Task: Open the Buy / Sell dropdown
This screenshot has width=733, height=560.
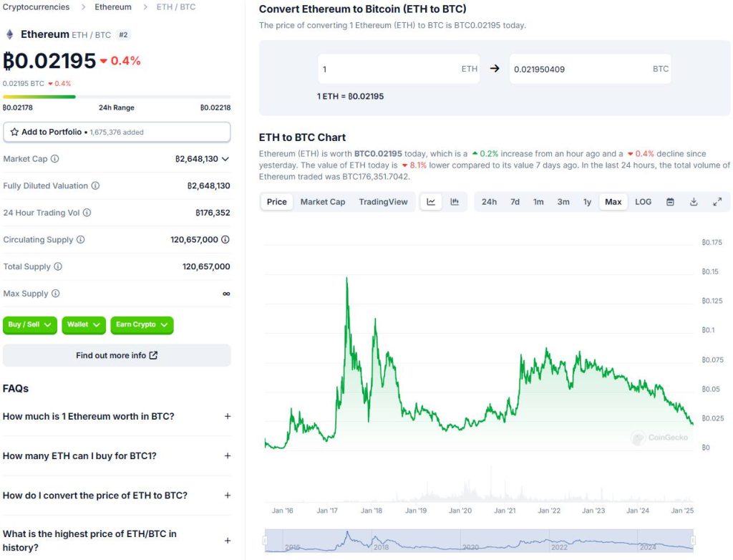Action: (29, 325)
